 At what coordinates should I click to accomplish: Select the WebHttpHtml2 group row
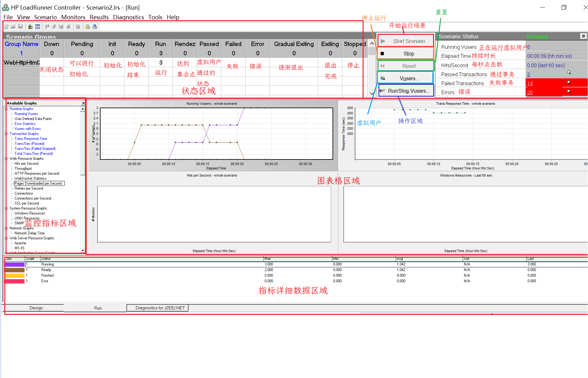click(21, 62)
